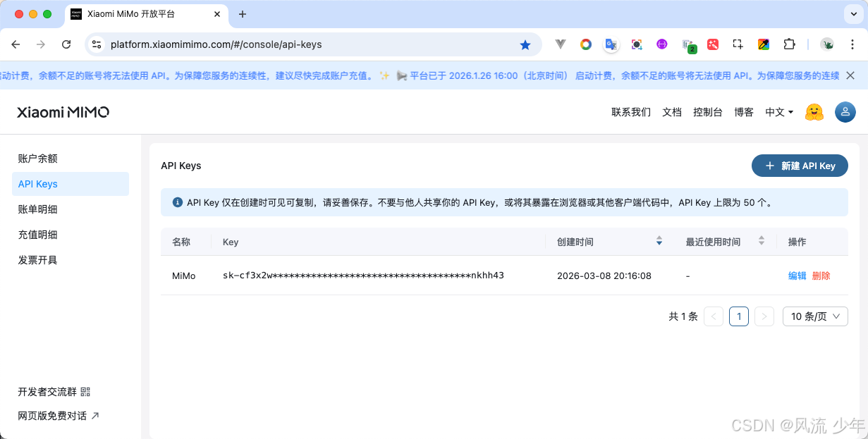Viewport: 868px width, 439px height.
Task: Click the bookmark star in the address bar
Action: [525, 44]
